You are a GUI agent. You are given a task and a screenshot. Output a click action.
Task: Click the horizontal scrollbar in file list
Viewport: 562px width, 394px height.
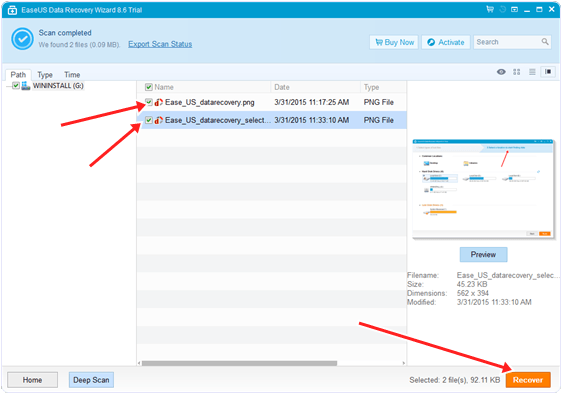tap(239, 363)
